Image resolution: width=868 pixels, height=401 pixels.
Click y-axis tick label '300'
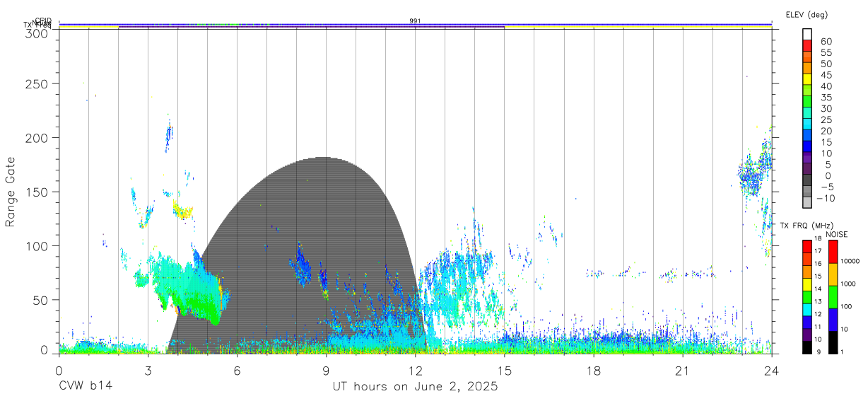point(37,33)
